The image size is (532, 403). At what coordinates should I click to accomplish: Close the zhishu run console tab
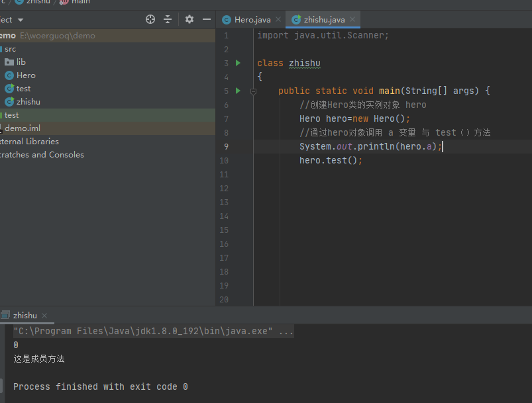coord(44,316)
